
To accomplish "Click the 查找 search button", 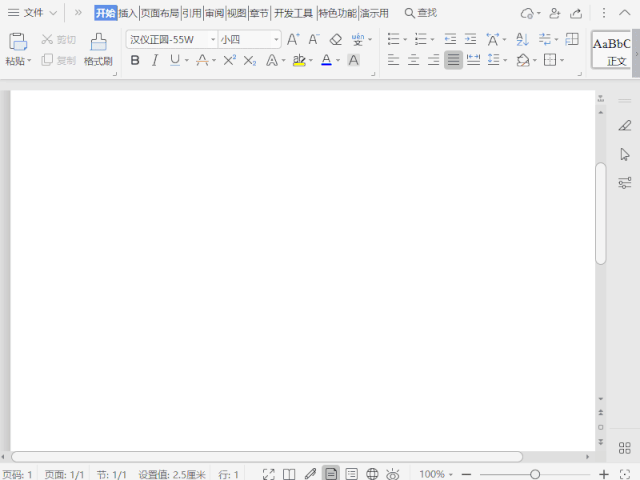I will 420,13.
